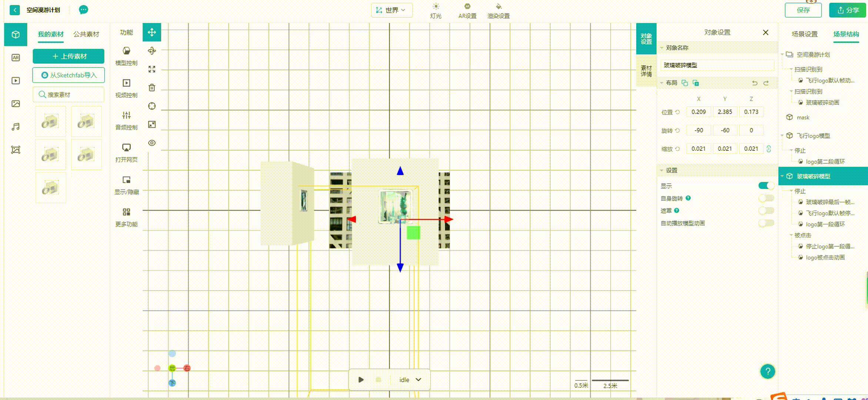Click the 上传素材 button

pos(69,56)
